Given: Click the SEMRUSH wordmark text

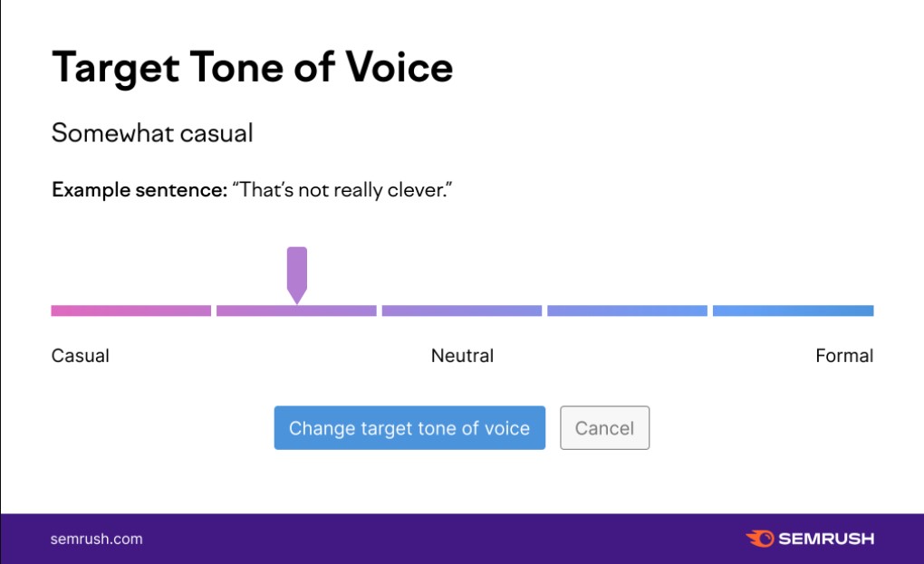Looking at the screenshot, I should coord(824,539).
